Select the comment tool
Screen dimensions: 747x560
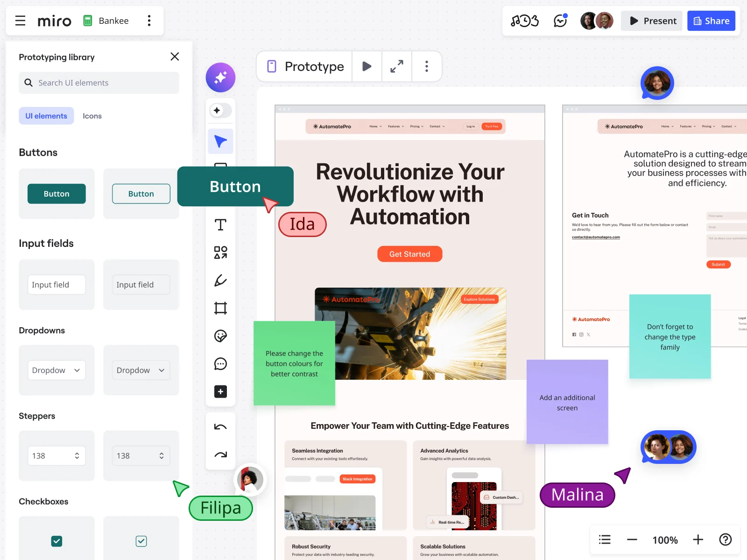point(220,364)
